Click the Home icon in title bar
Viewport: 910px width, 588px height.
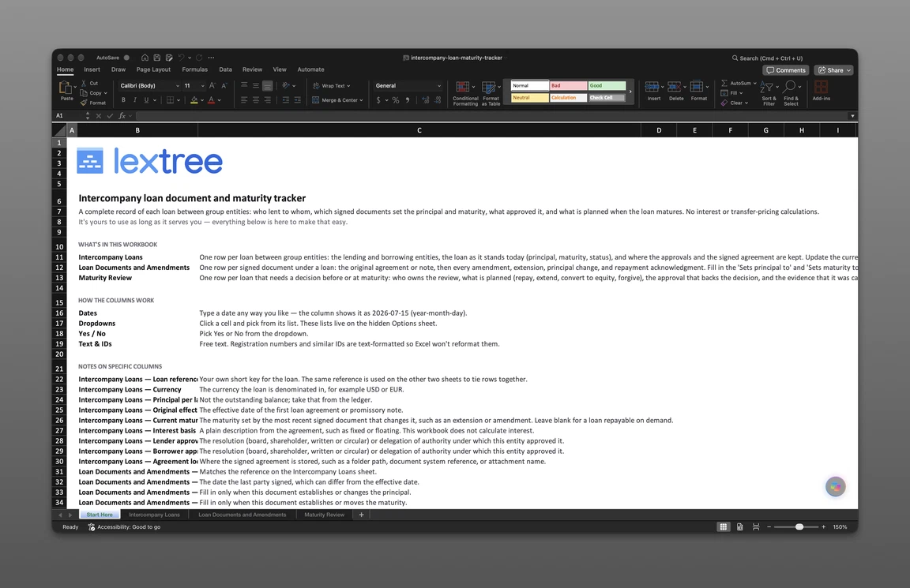[x=145, y=58]
